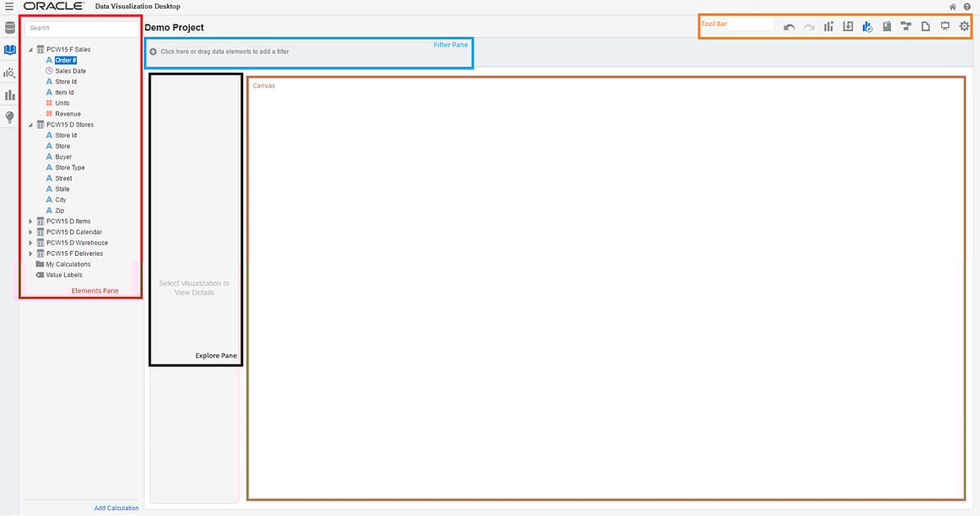Open the Help question mark icon
This screenshot has width=980, height=516.
click(967, 7)
